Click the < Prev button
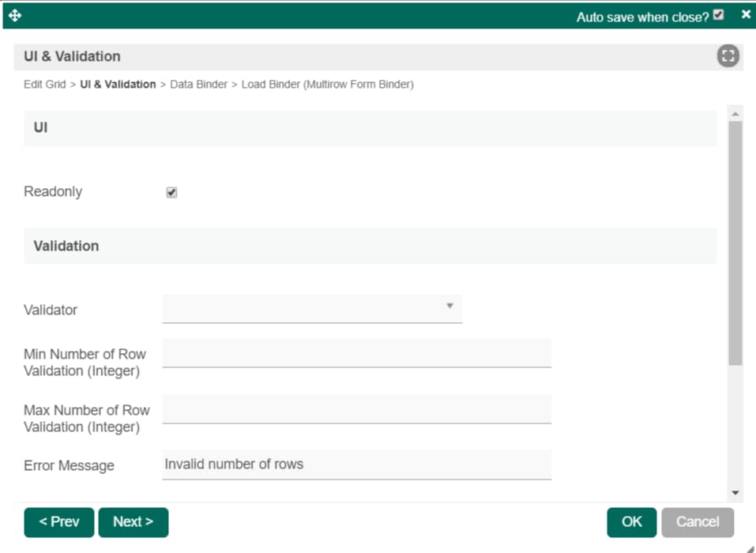Viewport: 756px width, 553px height. click(58, 522)
